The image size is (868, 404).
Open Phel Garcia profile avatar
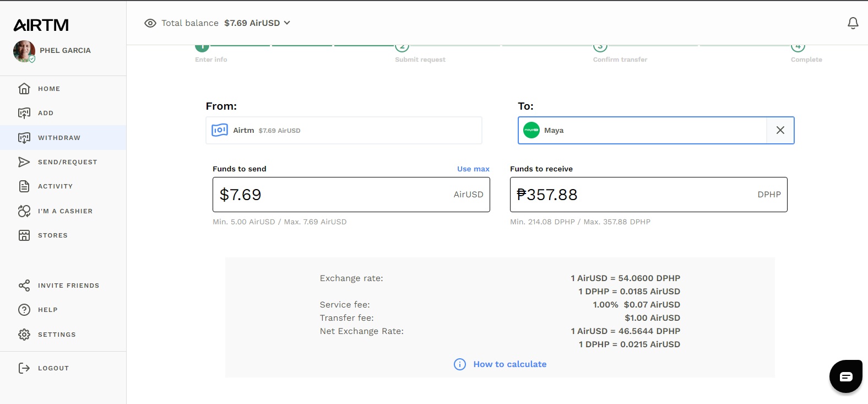pos(24,51)
